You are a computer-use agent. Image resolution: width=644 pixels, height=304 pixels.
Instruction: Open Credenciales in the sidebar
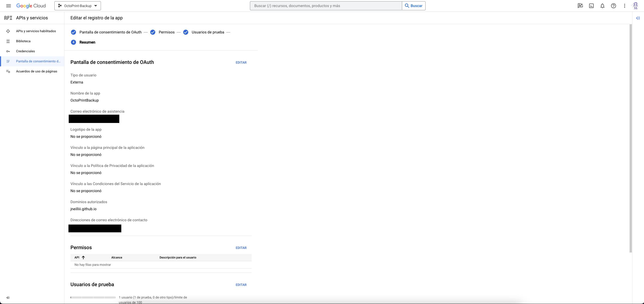pos(25,51)
